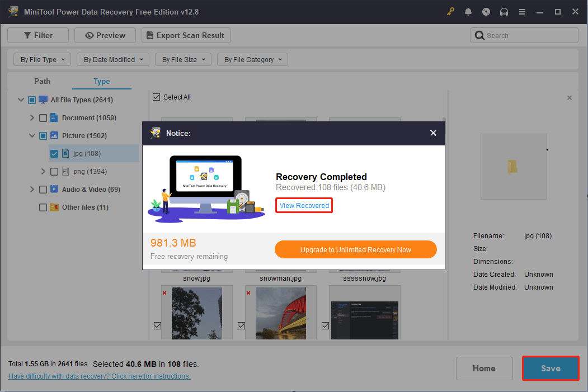Click Upgrade to Unlimited Recovery Now button
This screenshot has width=588, height=392.
355,249
